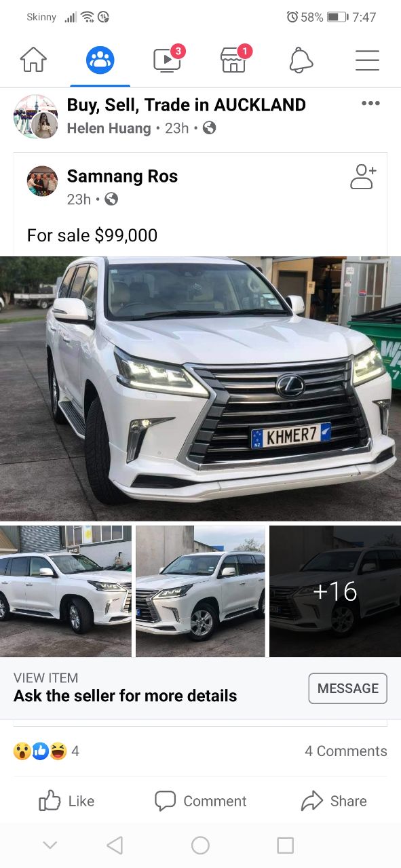Screen dimensions: 401x868
Task: Open the hamburger menu
Action: [367, 60]
